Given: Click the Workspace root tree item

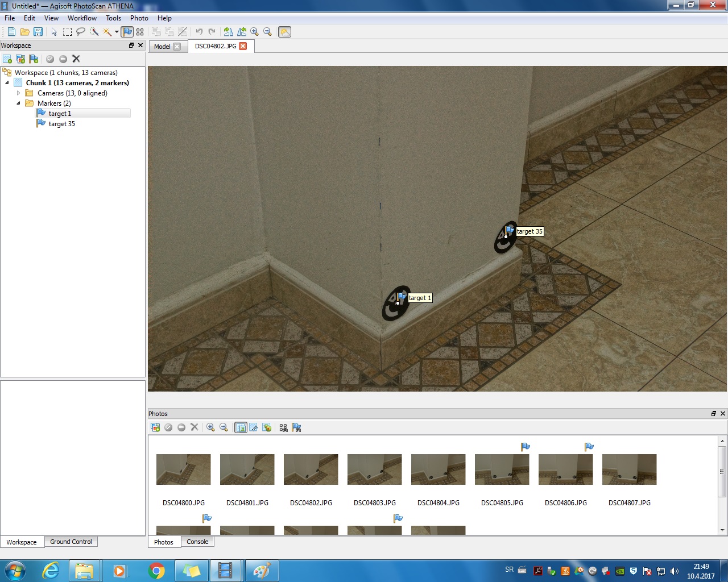Looking at the screenshot, I should coord(66,73).
